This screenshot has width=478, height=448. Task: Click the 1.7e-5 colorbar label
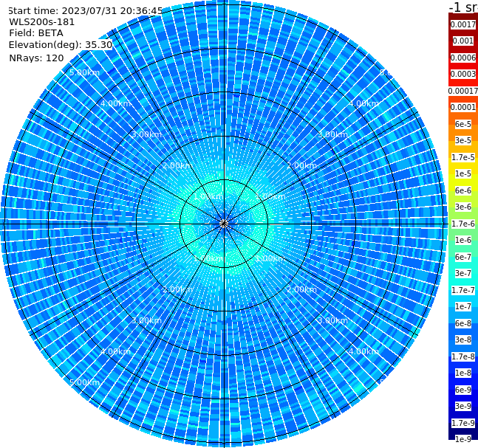[x=463, y=157]
